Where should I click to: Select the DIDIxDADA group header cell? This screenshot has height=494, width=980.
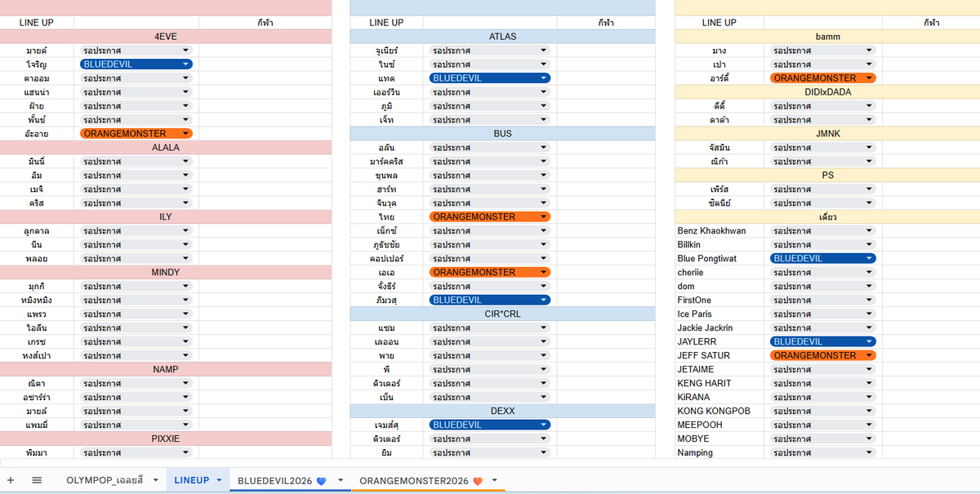[x=827, y=91]
